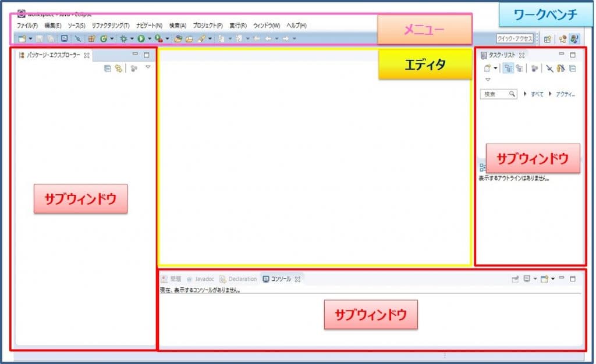
Task: Open the New Task icon in Task List
Action: [x=488, y=68]
